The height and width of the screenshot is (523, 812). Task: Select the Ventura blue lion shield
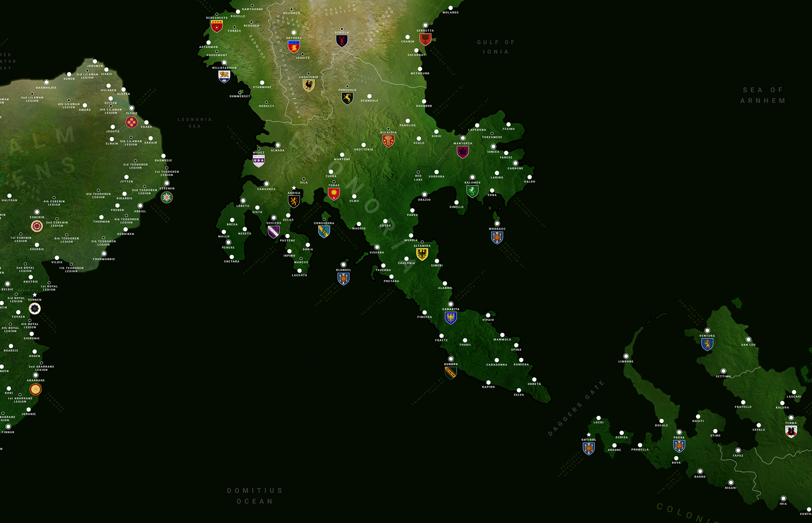click(x=707, y=344)
